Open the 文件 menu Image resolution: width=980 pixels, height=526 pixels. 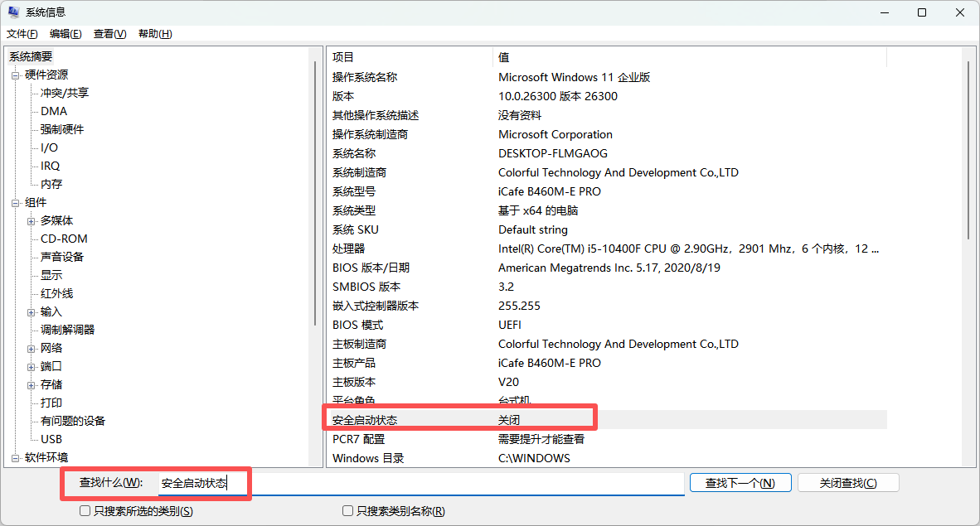pyautogui.click(x=22, y=34)
